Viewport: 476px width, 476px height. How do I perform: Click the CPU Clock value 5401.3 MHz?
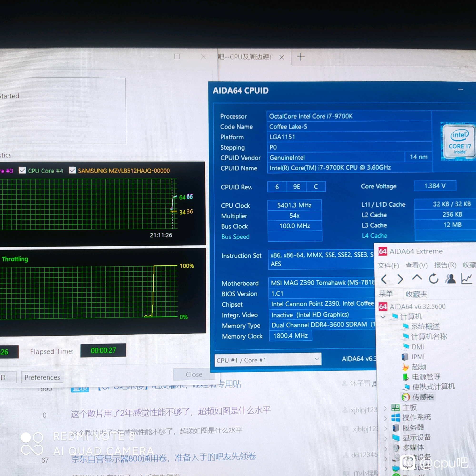coord(294,205)
